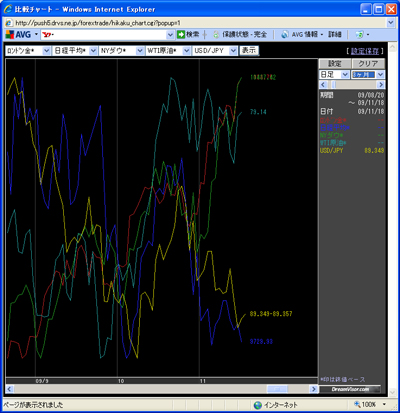Click the 09/11/18 日付 date value

point(371,111)
